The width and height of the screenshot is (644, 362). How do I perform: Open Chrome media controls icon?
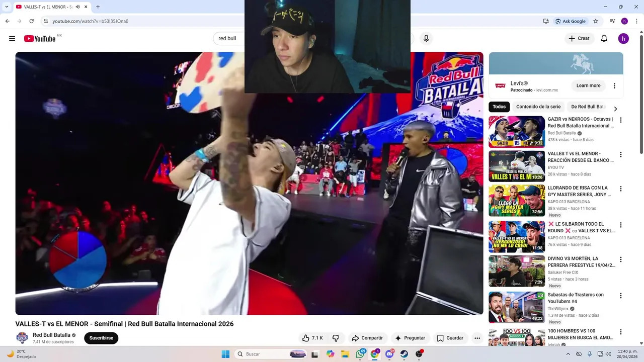pyautogui.click(x=612, y=21)
